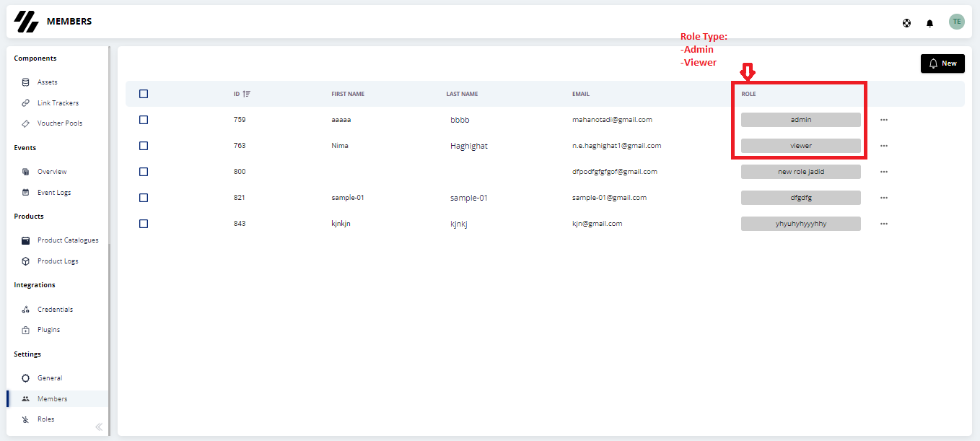The image size is (980, 441).
Task: Click the yhyuhyhyyyhhy role badge
Action: [x=801, y=224]
